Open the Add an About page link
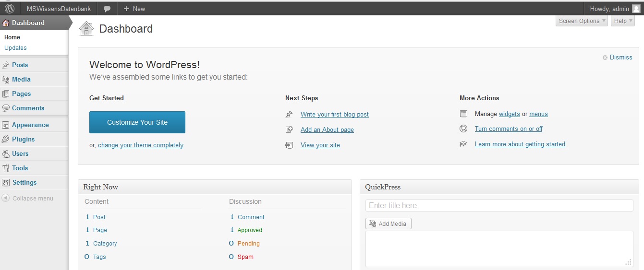Screen dimensions: 644x270 click(x=327, y=130)
